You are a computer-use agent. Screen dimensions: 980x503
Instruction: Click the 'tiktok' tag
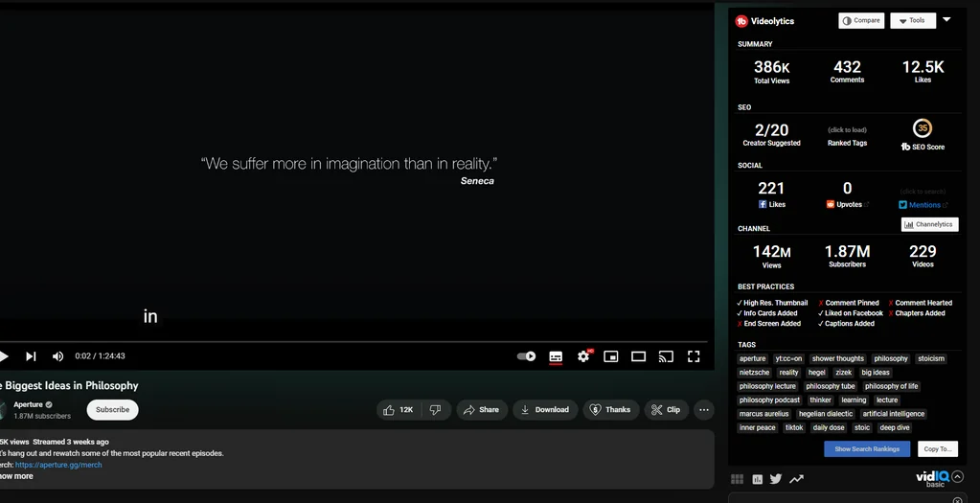(x=794, y=427)
